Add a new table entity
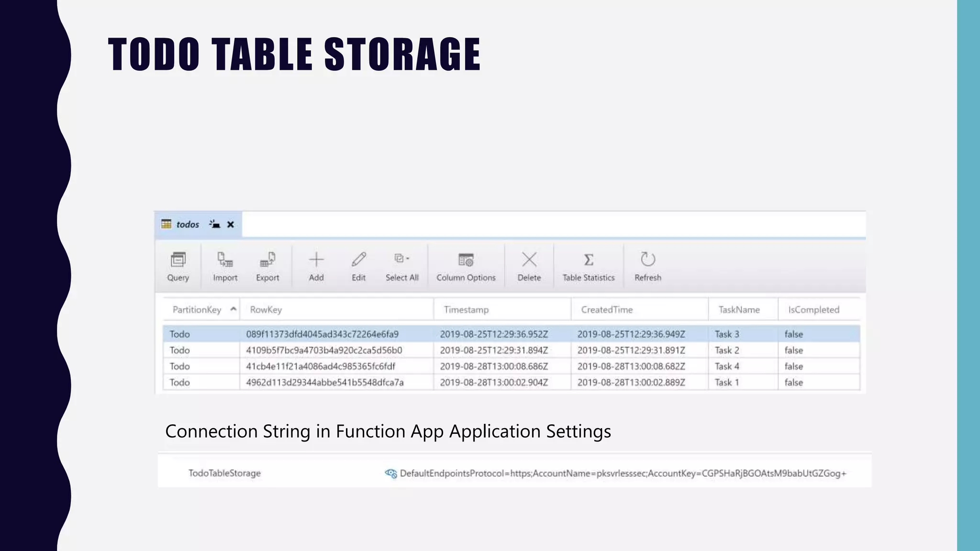 click(x=316, y=266)
